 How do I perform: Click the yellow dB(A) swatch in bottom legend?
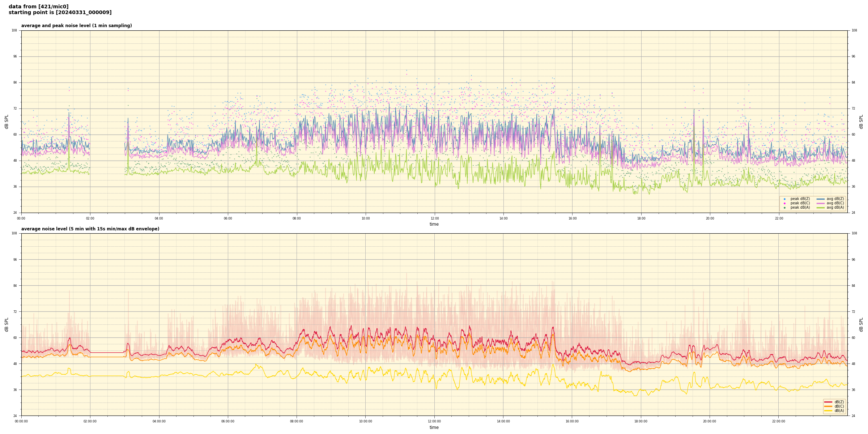click(829, 410)
